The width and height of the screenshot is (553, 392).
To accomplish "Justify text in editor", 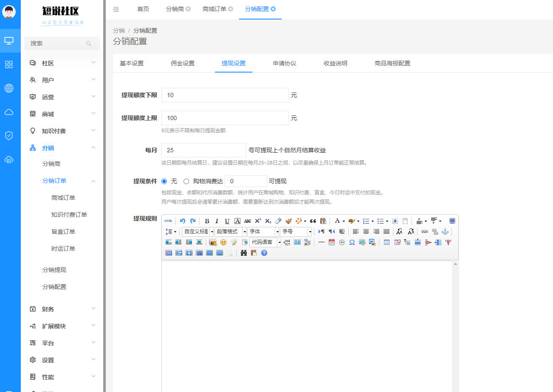I will 387,232.
